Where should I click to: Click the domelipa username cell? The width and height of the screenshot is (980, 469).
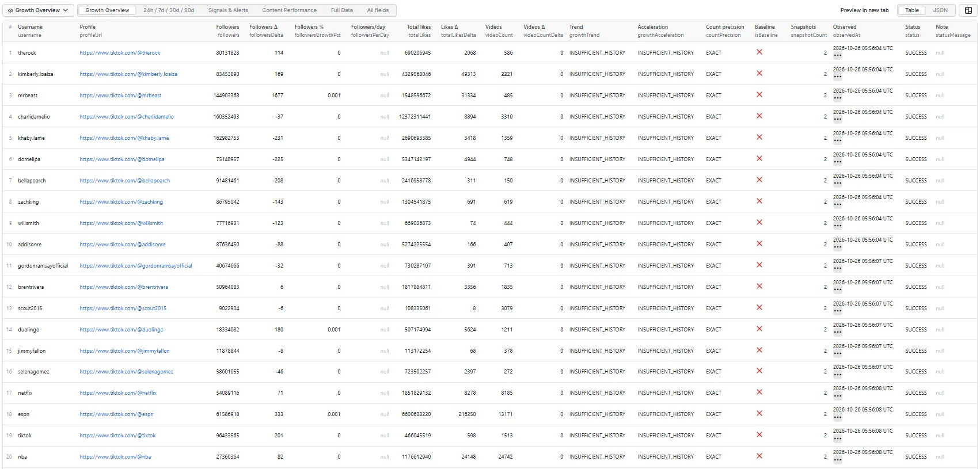(x=29, y=159)
